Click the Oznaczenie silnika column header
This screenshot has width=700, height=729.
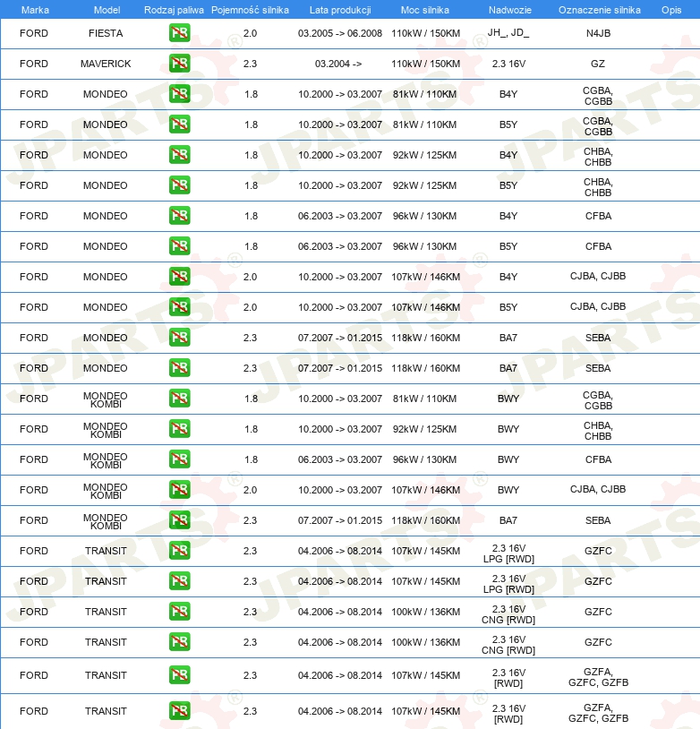(600, 10)
